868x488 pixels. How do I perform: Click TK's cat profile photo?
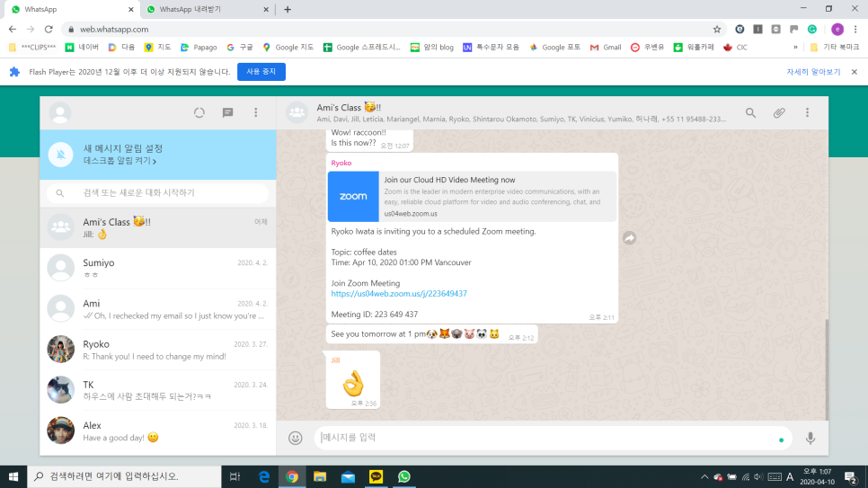click(61, 390)
